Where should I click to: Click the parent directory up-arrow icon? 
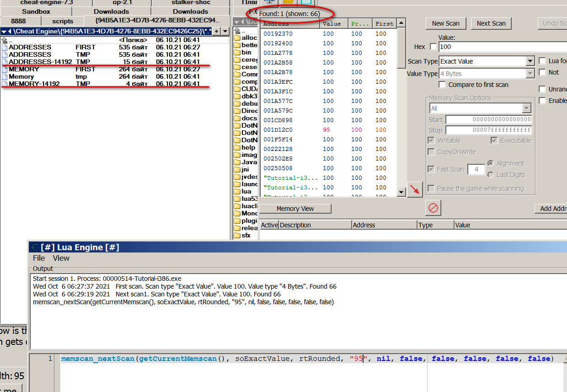click(5, 40)
